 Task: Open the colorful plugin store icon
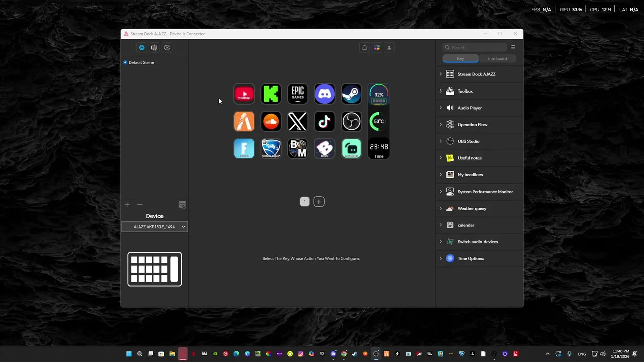click(377, 48)
